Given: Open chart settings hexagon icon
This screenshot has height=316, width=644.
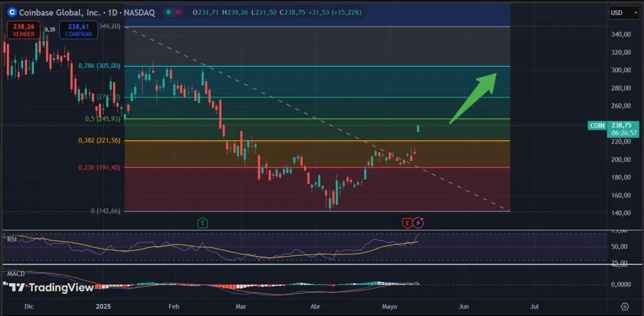Looking at the screenshot, I should click(625, 307).
